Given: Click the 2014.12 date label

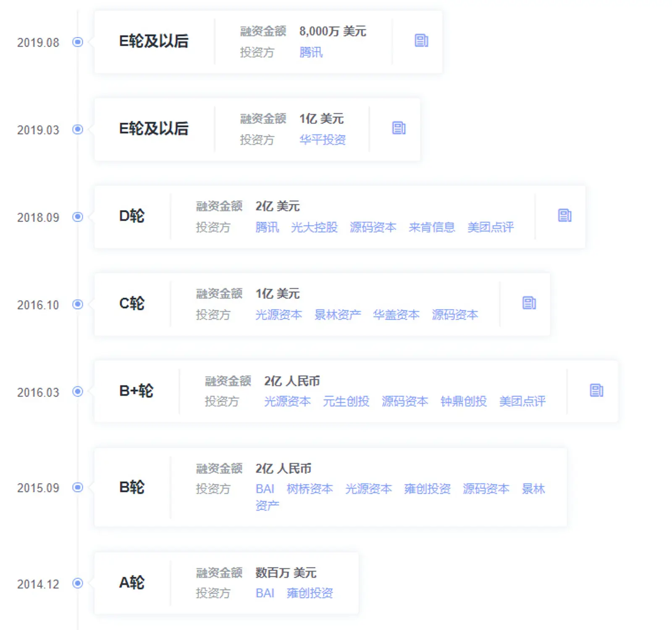Looking at the screenshot, I should (x=38, y=584).
